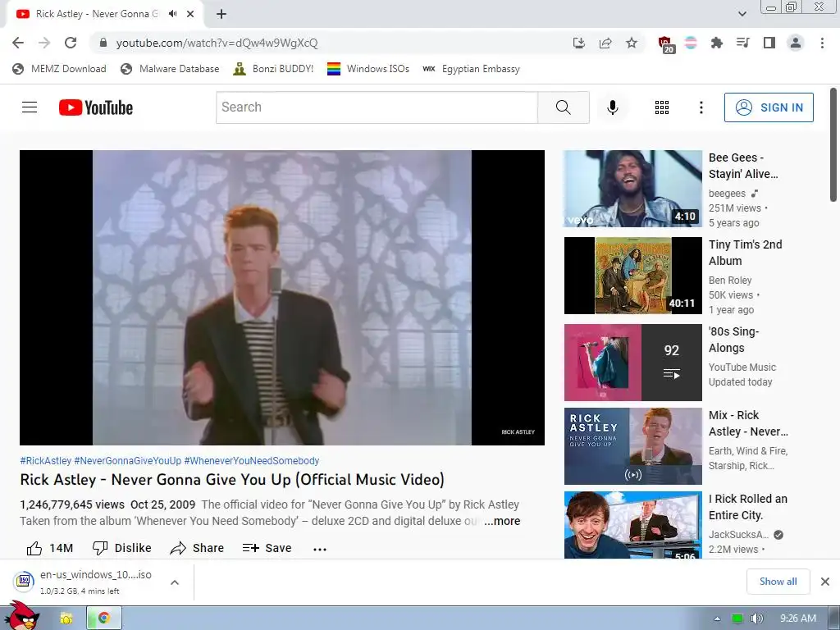Save the video to a playlist

[x=267, y=548]
